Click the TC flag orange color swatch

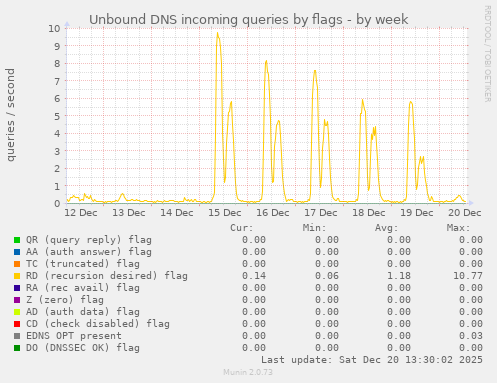pyautogui.click(x=17, y=264)
